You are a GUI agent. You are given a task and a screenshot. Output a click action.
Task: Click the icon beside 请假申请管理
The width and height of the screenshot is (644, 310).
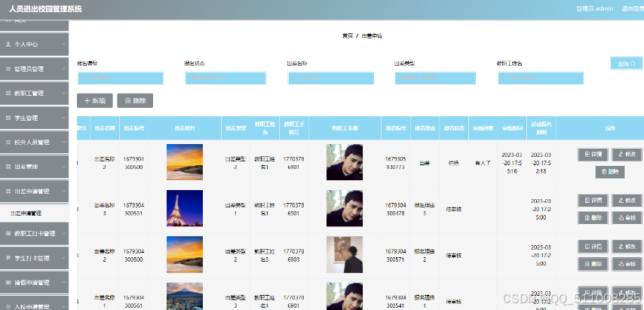pyautogui.click(x=8, y=283)
